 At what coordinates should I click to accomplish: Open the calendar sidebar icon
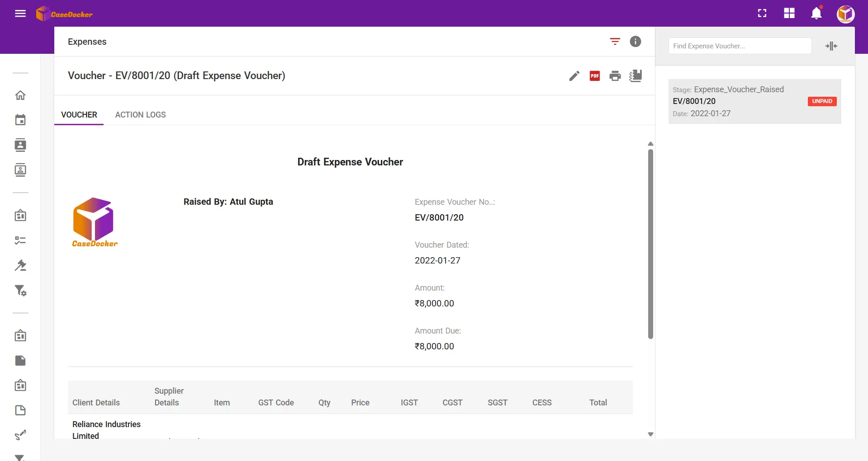pos(20,120)
